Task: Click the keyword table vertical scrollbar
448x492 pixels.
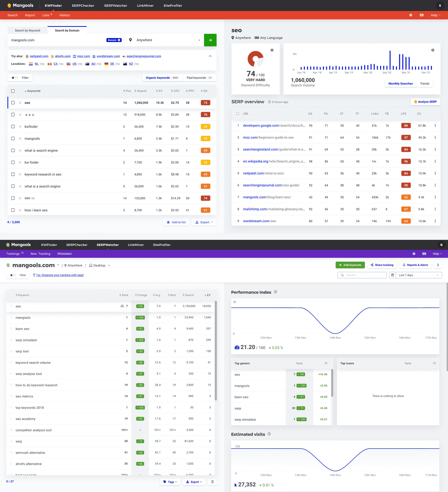Action: click(x=216, y=350)
